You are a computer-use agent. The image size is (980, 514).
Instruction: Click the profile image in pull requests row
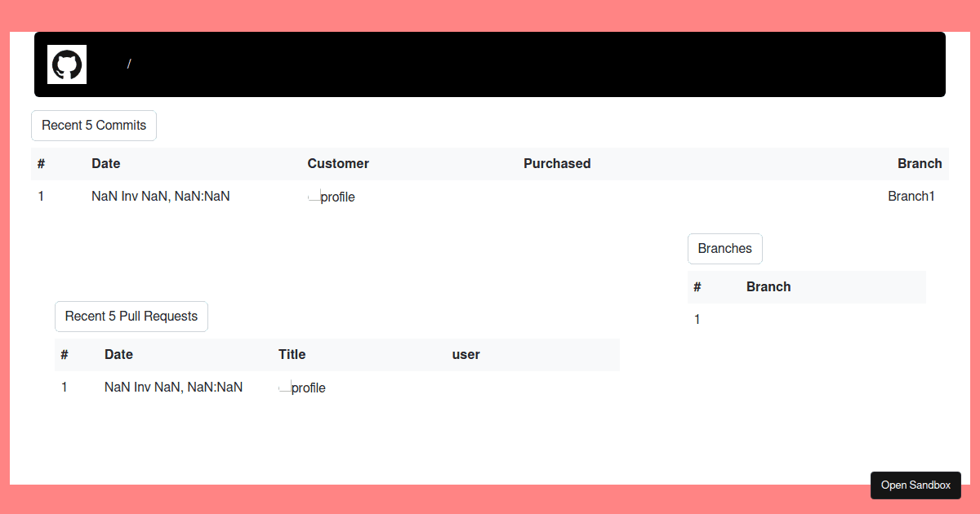tap(302, 388)
